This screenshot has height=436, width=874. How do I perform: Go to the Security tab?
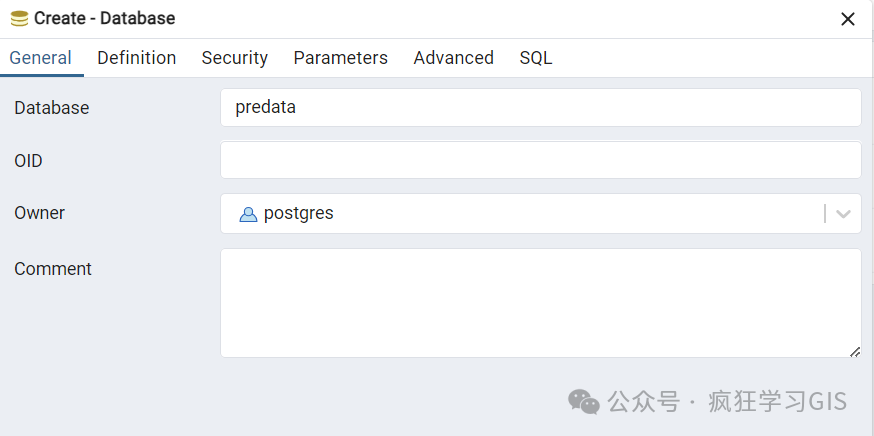click(x=234, y=58)
